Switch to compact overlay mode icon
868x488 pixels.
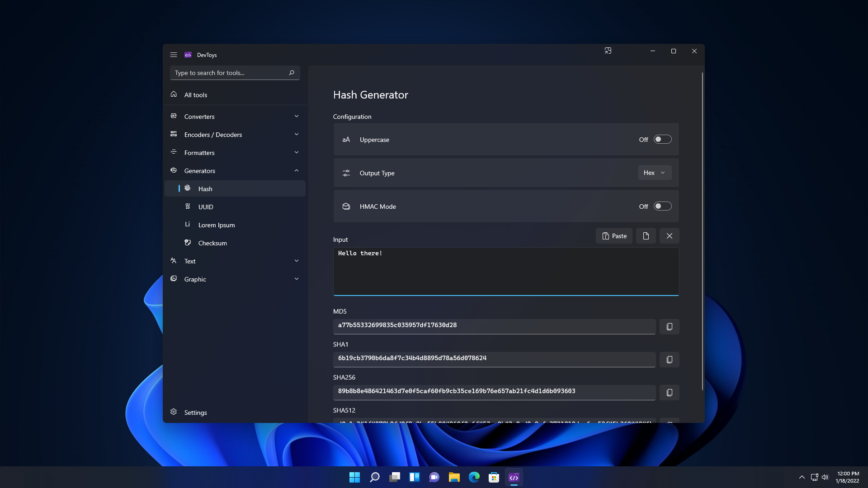(608, 51)
